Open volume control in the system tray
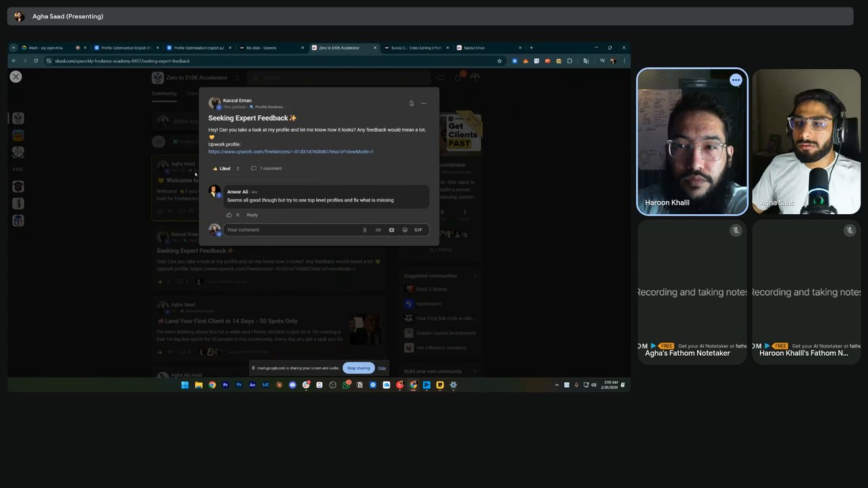Image resolution: width=868 pixels, height=488 pixels. tap(593, 385)
